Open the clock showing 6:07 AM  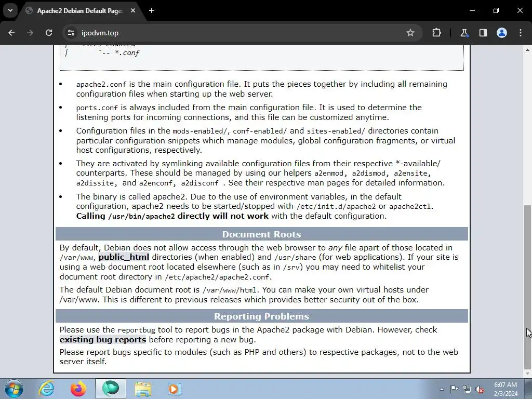[506, 389]
